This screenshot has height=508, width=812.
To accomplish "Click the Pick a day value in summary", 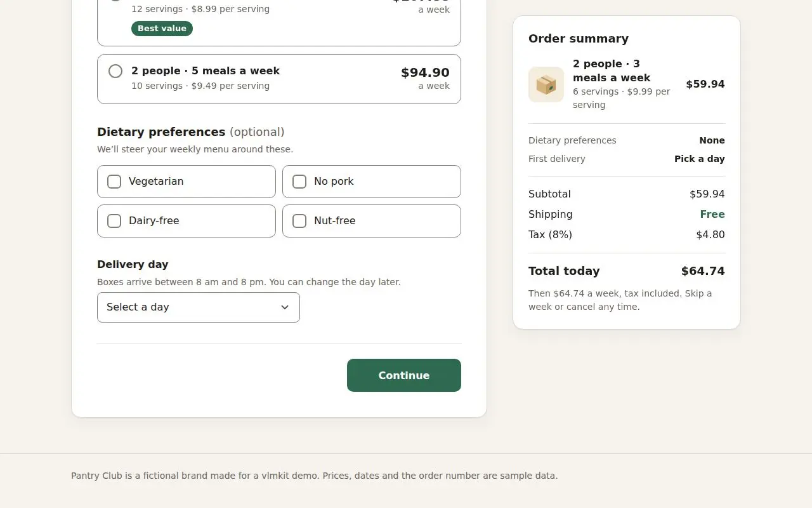I will 700,159.
